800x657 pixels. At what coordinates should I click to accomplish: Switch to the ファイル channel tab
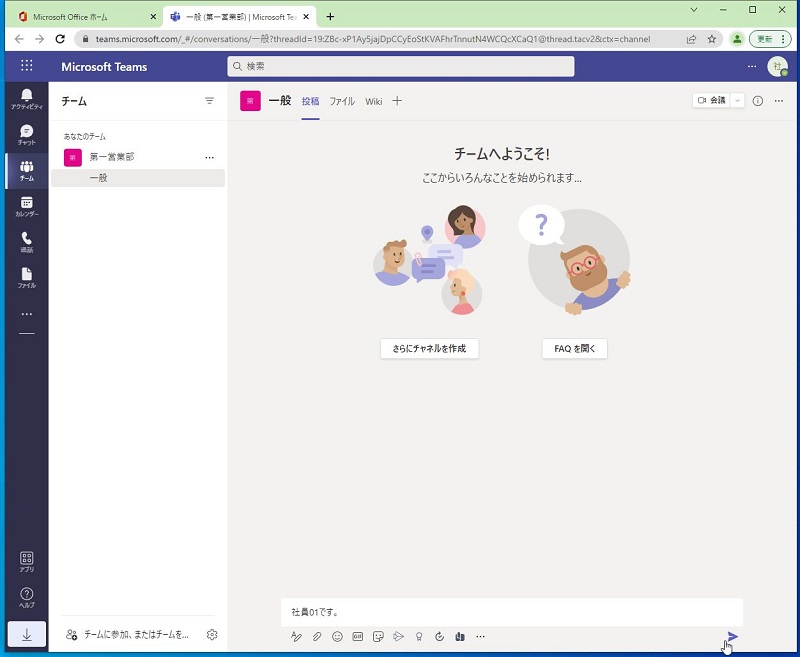click(x=342, y=101)
